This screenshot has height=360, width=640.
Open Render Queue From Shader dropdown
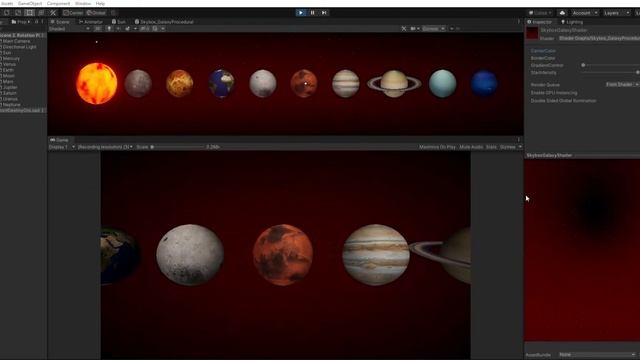622,84
